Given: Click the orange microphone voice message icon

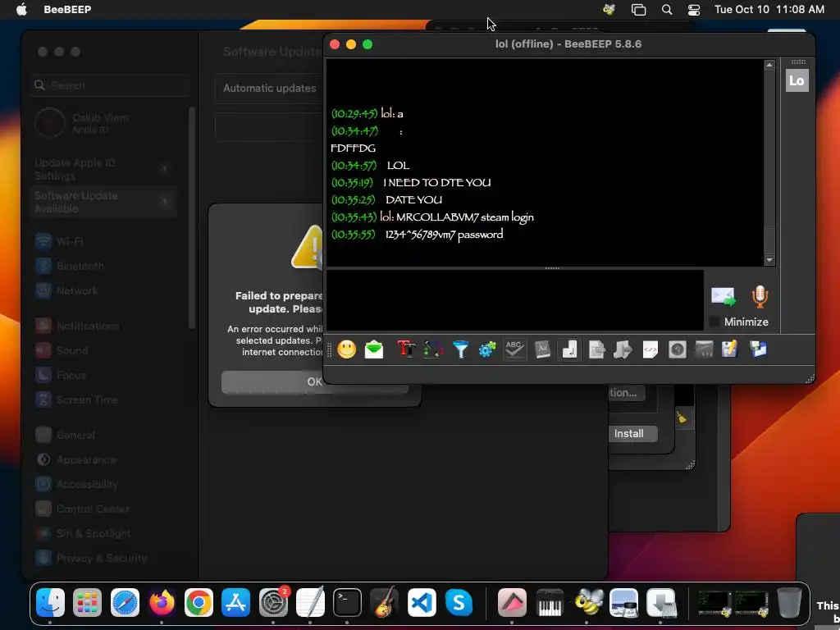Looking at the screenshot, I should click(x=760, y=297).
